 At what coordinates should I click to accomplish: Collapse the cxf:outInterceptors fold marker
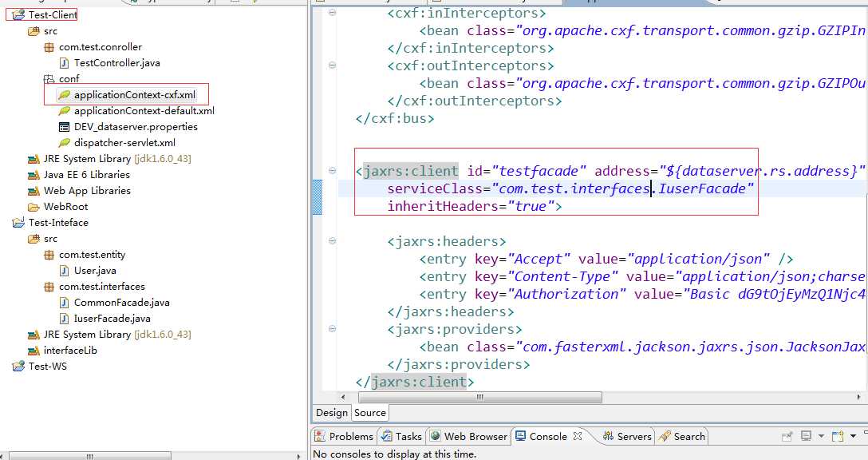click(x=332, y=65)
